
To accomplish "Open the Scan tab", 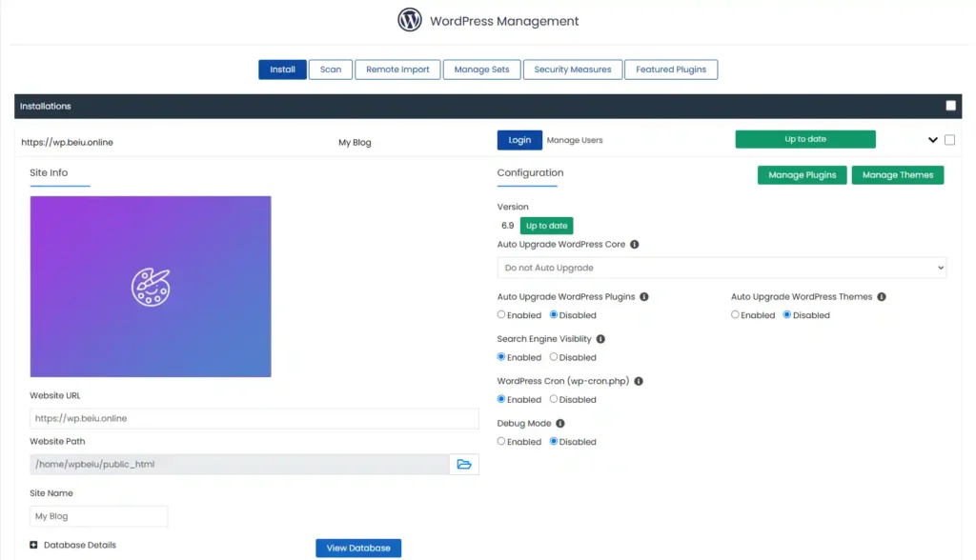I will coord(331,70).
